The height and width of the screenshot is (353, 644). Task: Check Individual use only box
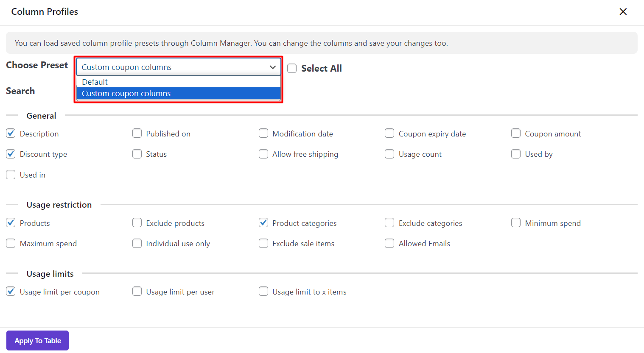[x=137, y=243]
